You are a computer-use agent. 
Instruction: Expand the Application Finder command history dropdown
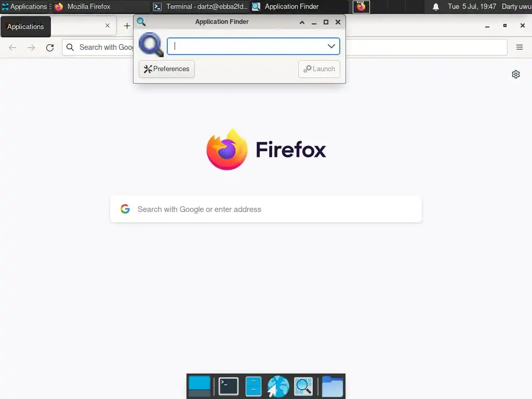pos(331,46)
